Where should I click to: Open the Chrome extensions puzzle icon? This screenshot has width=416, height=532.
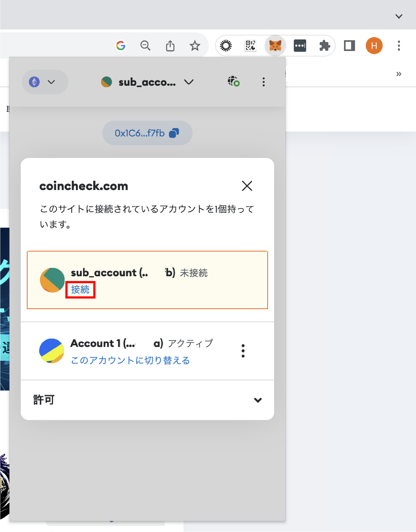pos(325,46)
